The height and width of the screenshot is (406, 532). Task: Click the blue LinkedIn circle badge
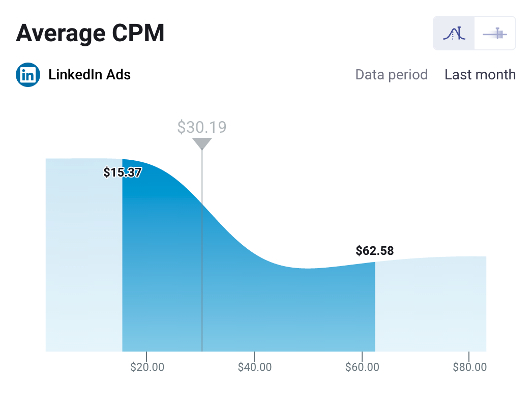click(27, 74)
